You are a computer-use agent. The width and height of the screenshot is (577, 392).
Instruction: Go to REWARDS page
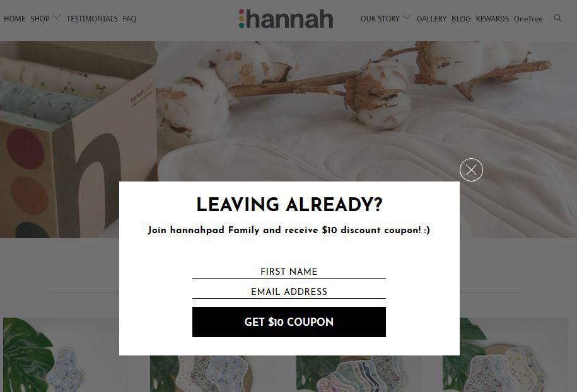click(492, 19)
